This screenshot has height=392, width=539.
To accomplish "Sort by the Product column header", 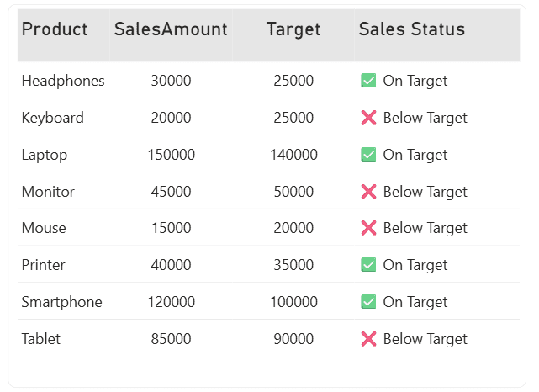I will 55,29.
